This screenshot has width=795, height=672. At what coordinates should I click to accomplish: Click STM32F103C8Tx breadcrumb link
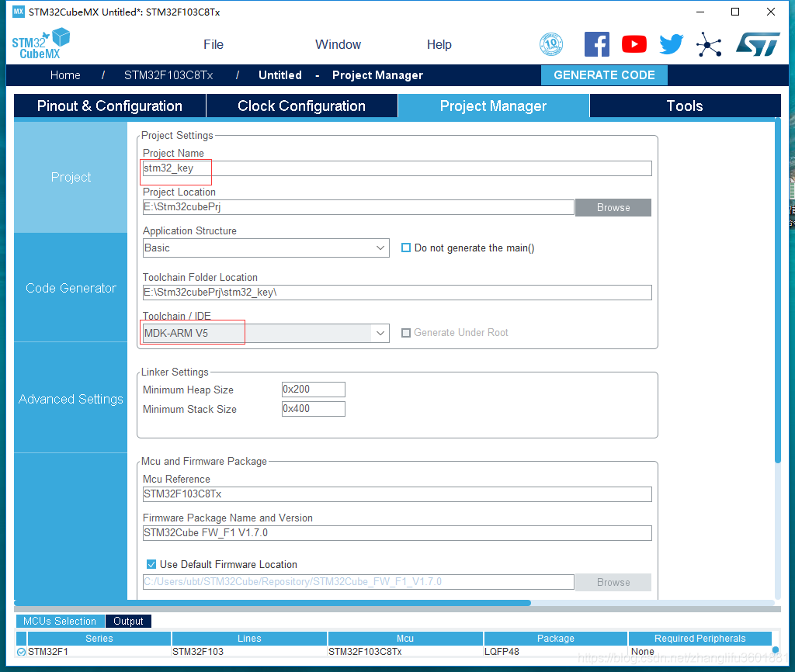168,75
